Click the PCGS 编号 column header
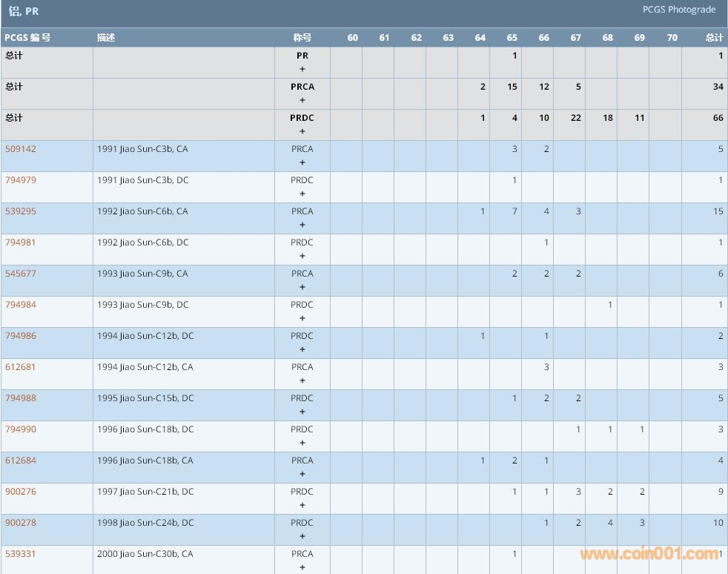 click(x=27, y=38)
